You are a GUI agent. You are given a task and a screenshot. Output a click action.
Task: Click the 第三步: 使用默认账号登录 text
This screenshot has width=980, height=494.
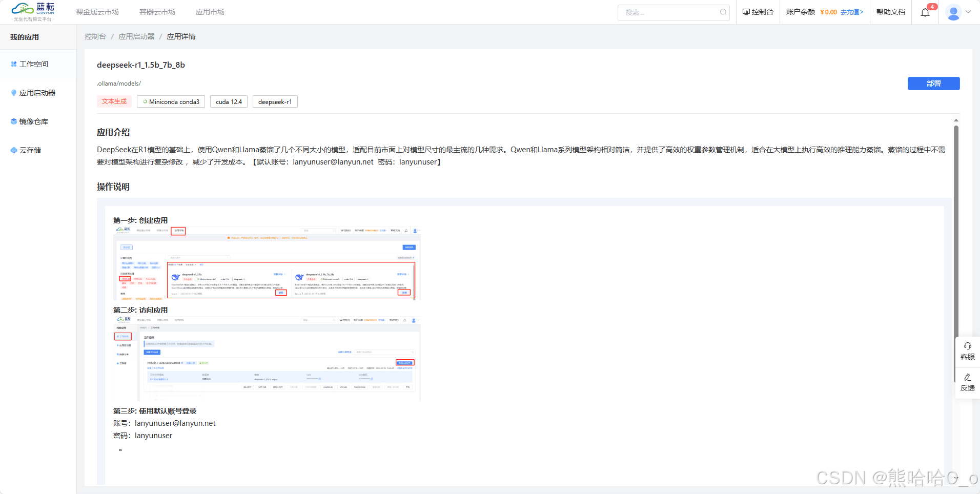coord(155,411)
